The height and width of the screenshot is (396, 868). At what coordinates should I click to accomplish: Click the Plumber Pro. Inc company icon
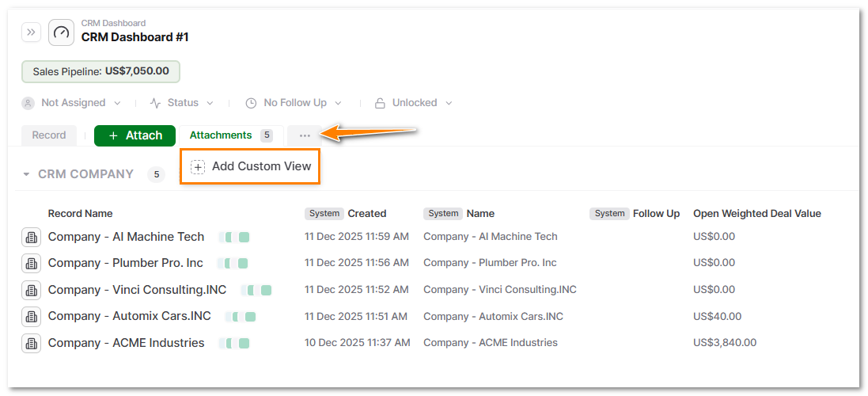point(31,263)
